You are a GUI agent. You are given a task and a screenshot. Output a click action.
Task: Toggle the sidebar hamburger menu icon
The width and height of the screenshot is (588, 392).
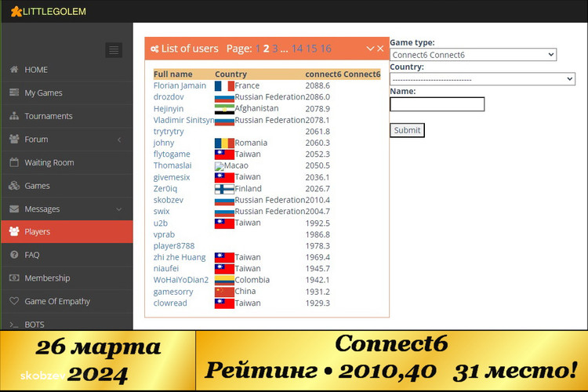click(x=114, y=50)
